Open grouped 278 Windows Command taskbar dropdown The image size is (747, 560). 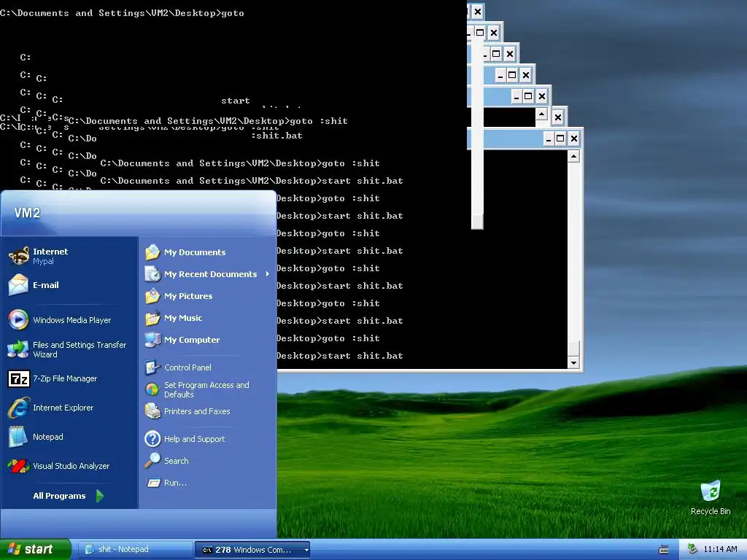[x=306, y=550]
